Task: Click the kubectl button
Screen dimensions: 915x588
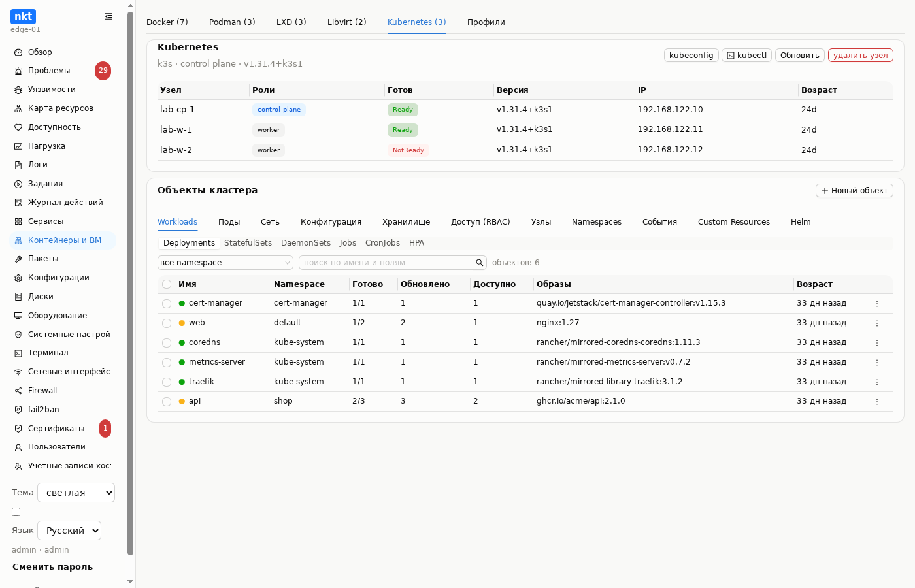Action: 747,56
